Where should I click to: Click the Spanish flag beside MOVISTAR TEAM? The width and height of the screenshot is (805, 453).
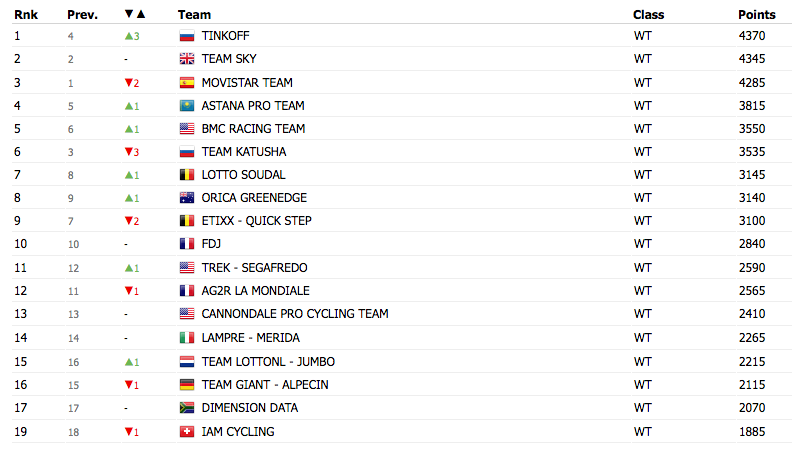tap(187, 83)
